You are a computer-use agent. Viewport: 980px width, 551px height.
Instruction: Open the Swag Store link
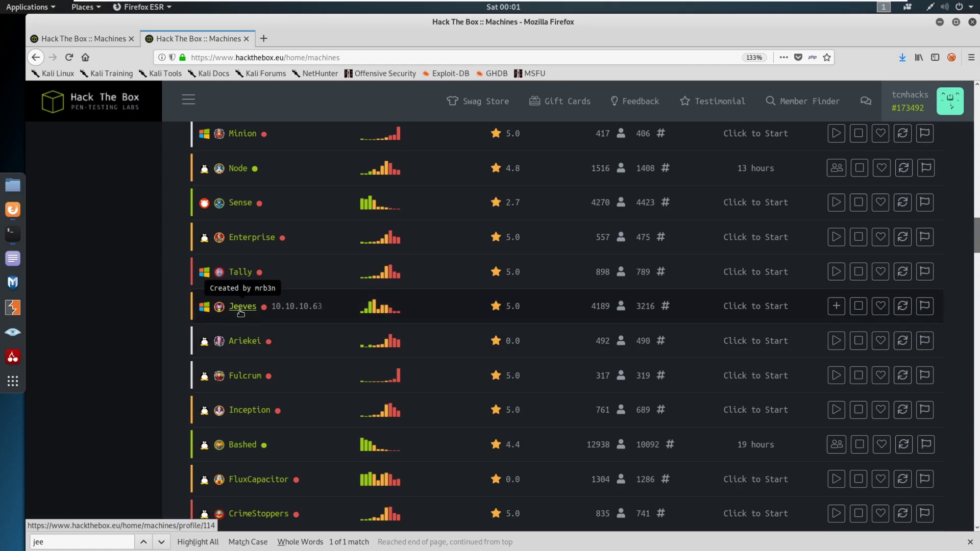(x=478, y=101)
